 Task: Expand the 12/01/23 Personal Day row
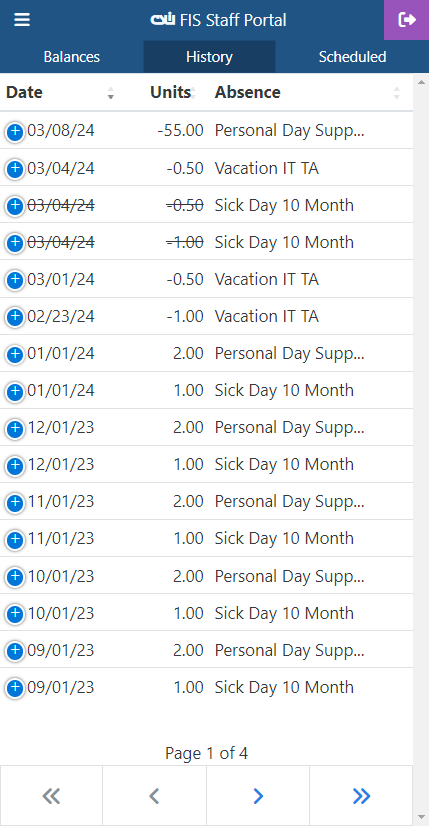click(x=15, y=428)
